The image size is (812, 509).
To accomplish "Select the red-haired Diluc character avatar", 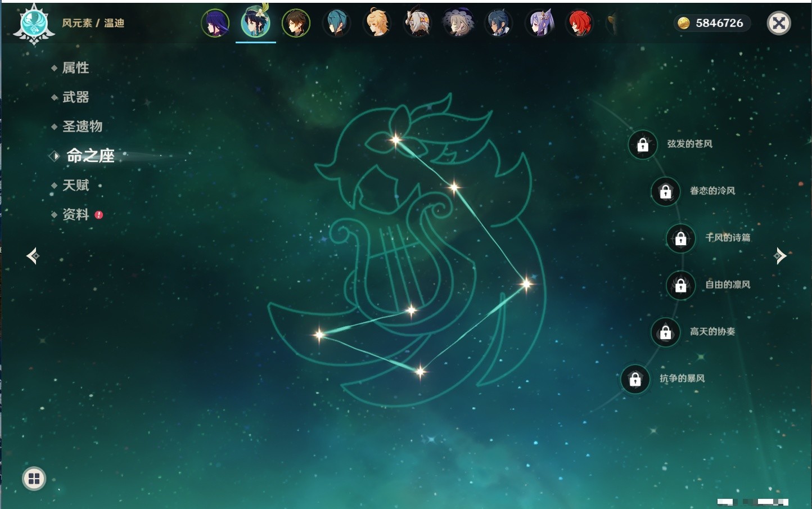I will click(580, 23).
